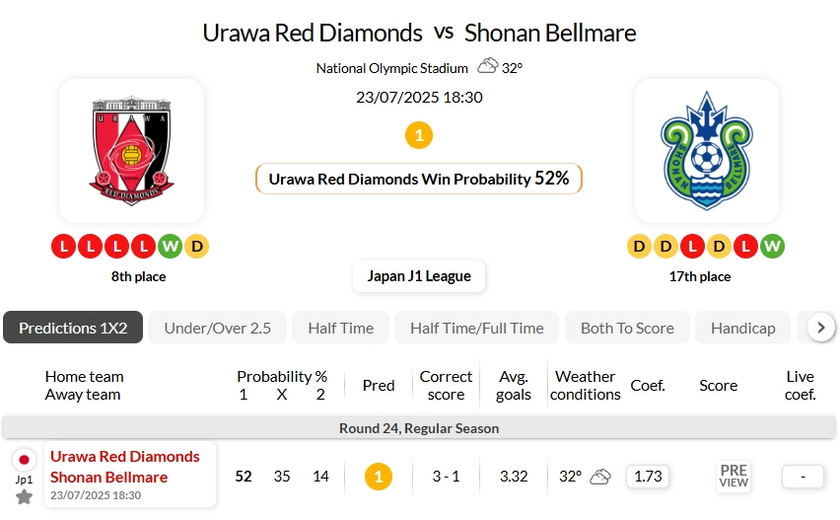The height and width of the screenshot is (520, 840).
Task: Select the Predictions 1X2 tab
Action: 73,328
